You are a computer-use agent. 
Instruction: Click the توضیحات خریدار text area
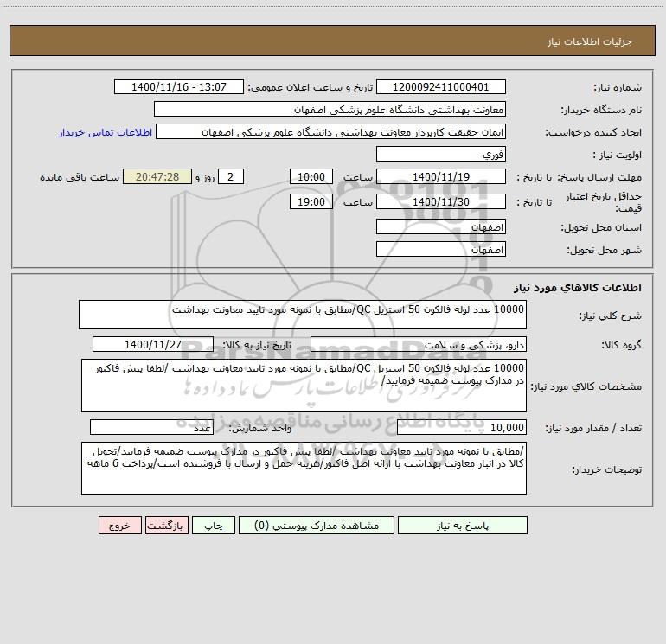point(304,469)
